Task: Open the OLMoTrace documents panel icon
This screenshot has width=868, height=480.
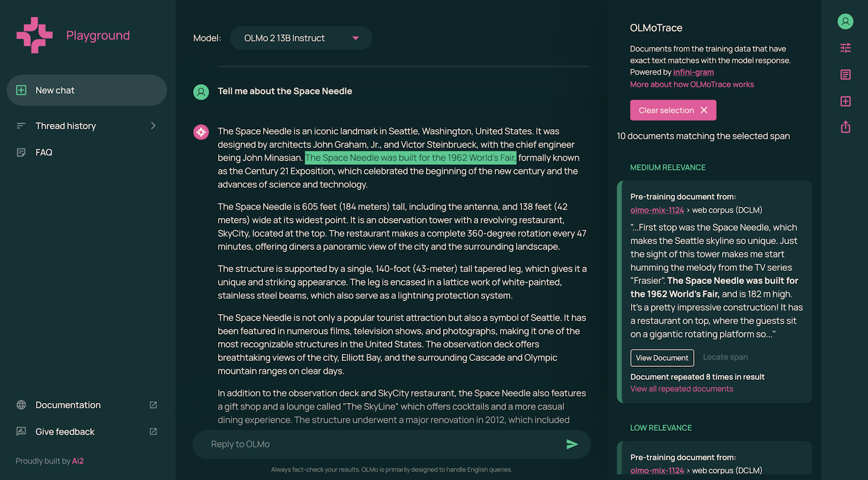Action: click(x=845, y=75)
